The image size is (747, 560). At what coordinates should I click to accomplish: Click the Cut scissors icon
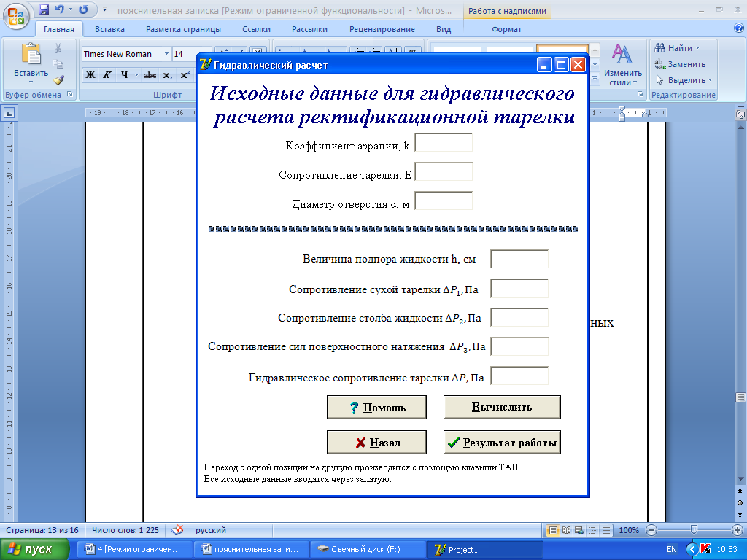coord(58,48)
